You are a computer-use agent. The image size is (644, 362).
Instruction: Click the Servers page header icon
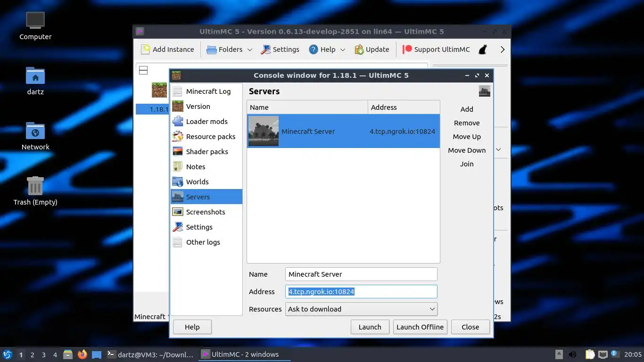click(485, 91)
